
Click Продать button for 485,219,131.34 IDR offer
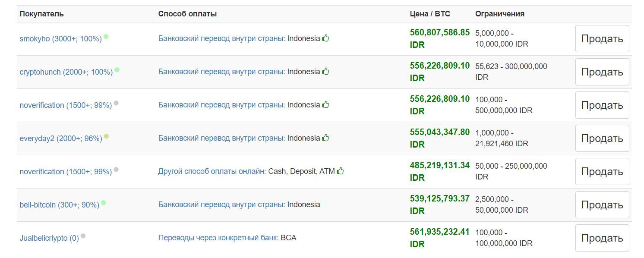point(602,172)
